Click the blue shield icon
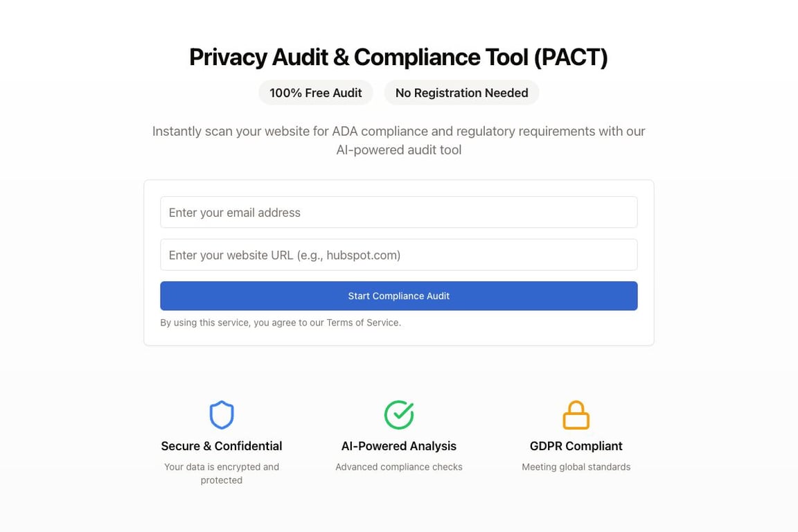 tap(222, 415)
